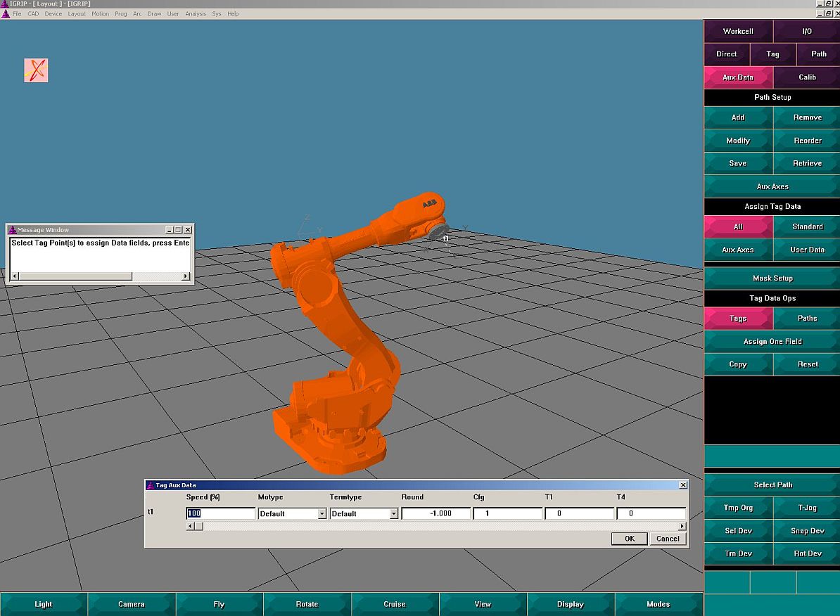Screen dimensions: 840x616
Task: Click the Rot Dev button
Action: pyautogui.click(x=807, y=553)
